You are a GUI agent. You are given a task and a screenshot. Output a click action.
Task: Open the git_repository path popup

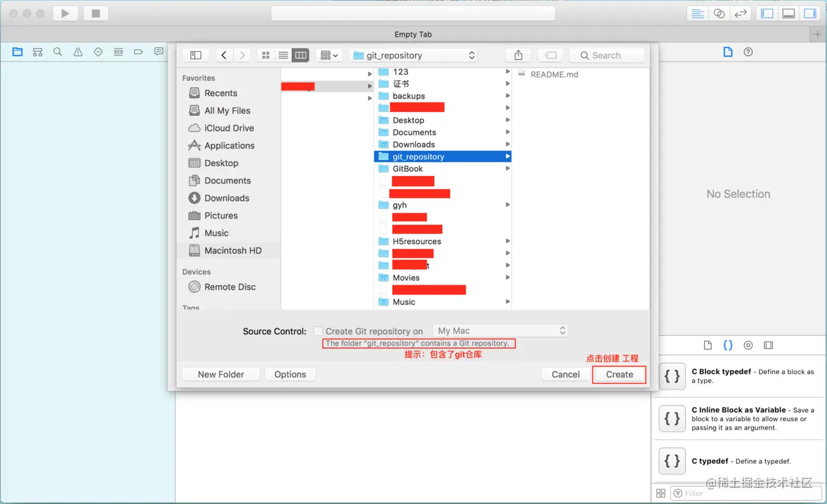tap(414, 55)
